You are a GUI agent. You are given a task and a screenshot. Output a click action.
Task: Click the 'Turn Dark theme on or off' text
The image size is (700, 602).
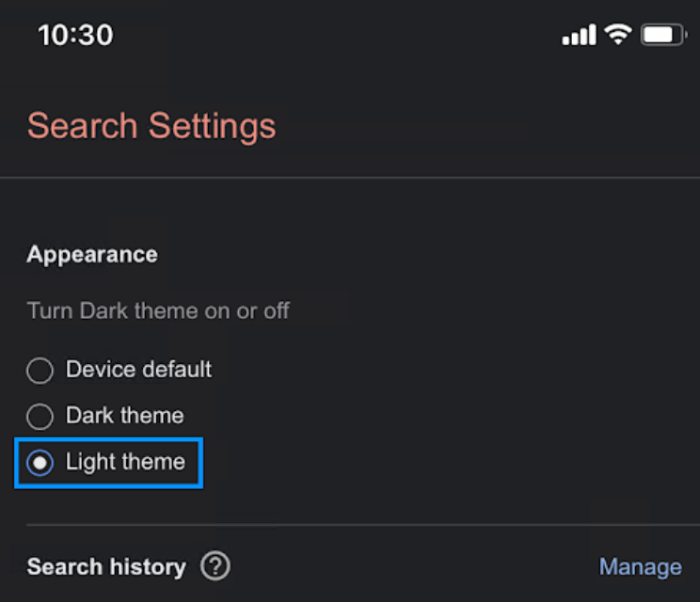pyautogui.click(x=158, y=310)
